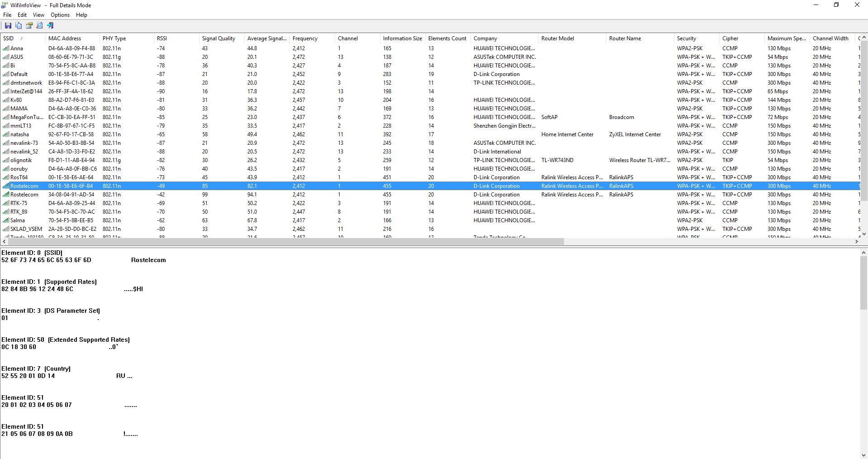The width and height of the screenshot is (868, 459).
Task: Click the signal icon beside Salma
Action: pos(6,220)
